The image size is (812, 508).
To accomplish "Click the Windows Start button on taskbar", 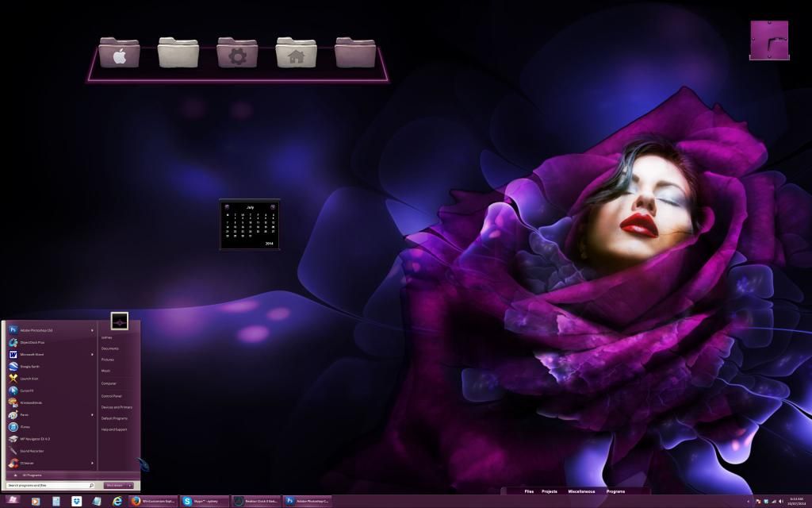I will (13, 501).
